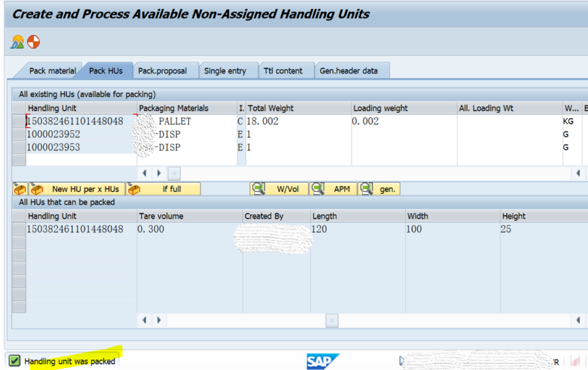The height and width of the screenshot is (370, 588).
Task: Click total weight value 18.002
Action: point(263,121)
